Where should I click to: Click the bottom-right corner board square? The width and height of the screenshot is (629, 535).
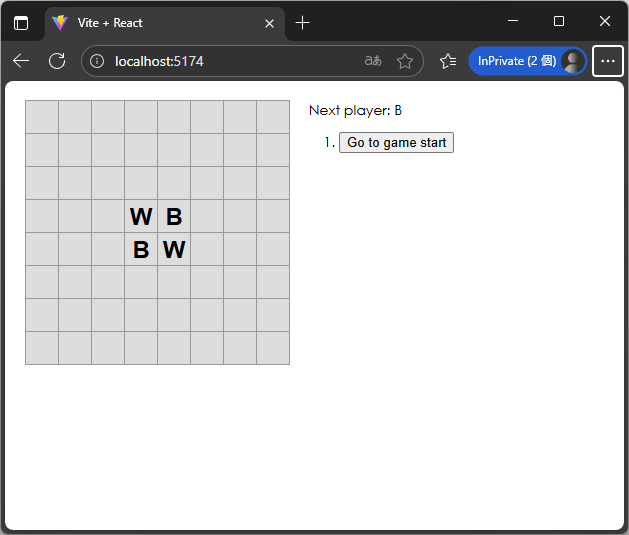coord(273,348)
